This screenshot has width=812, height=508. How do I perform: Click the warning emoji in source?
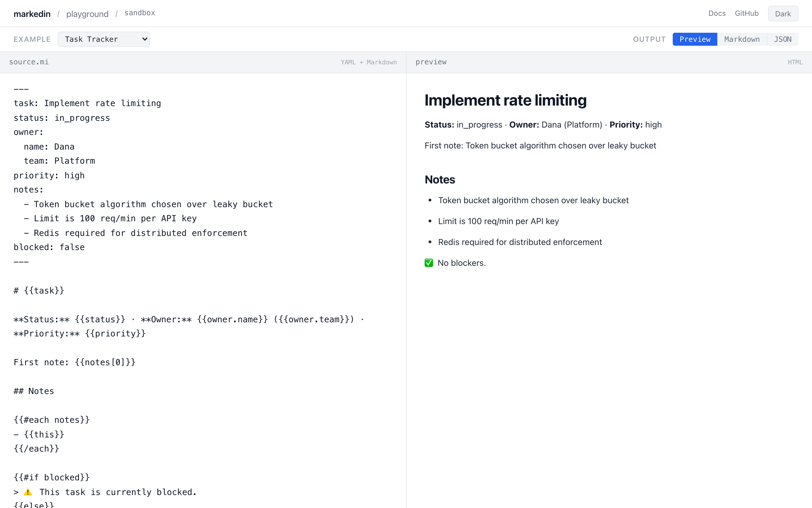pos(28,492)
